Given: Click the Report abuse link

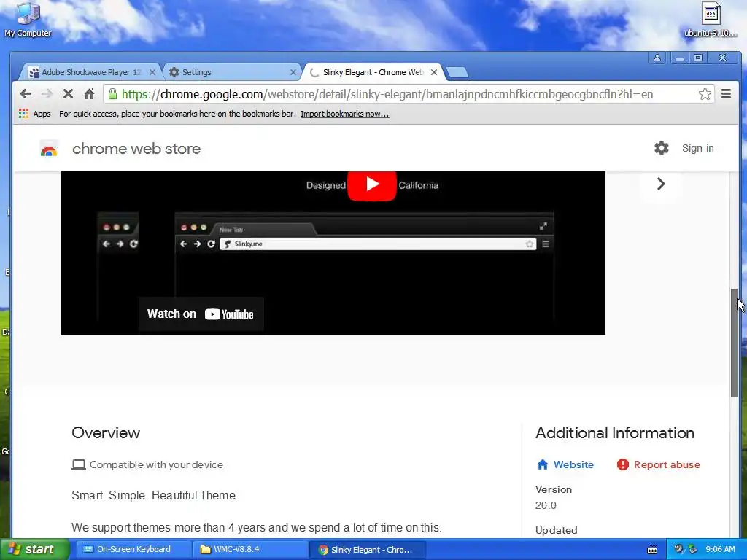Looking at the screenshot, I should pos(667,464).
